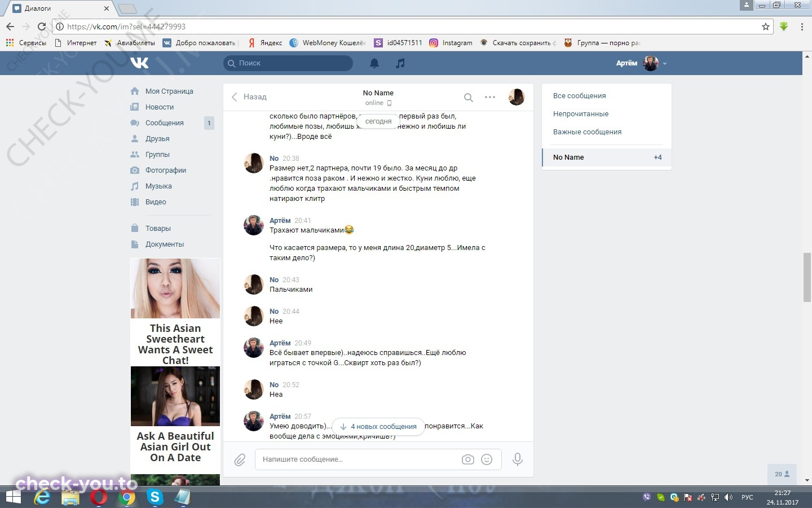This screenshot has height=508, width=812.
Task: Attach photo using camera icon
Action: (468, 459)
